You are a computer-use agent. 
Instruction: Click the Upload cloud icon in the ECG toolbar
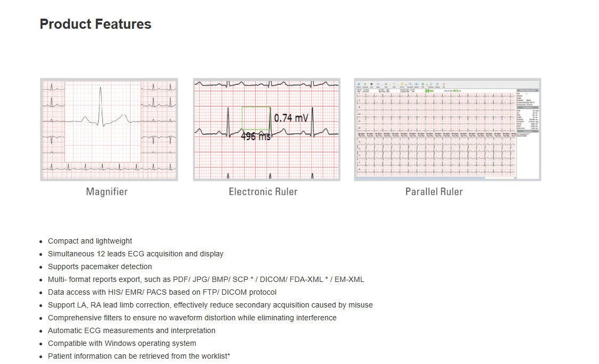pos(416,84)
